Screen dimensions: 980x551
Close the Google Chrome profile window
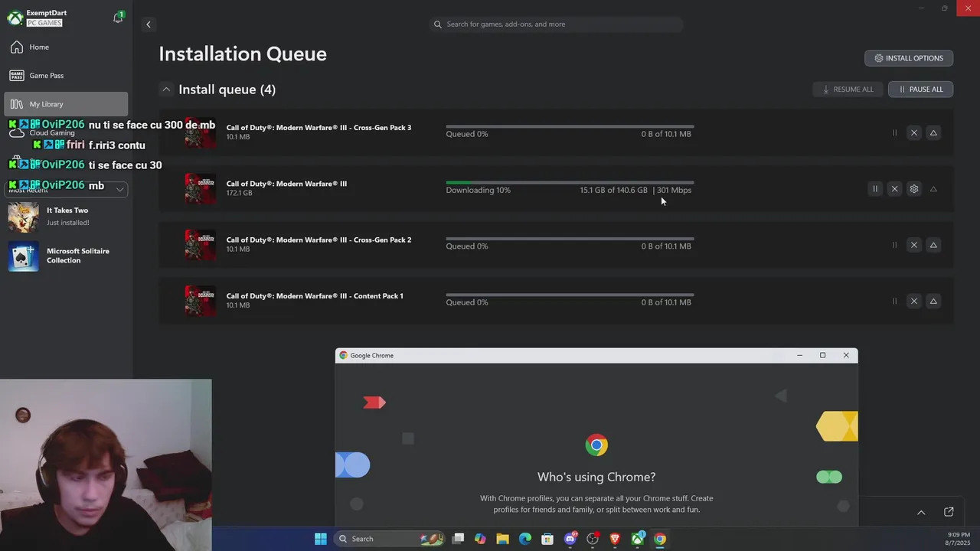pyautogui.click(x=846, y=355)
